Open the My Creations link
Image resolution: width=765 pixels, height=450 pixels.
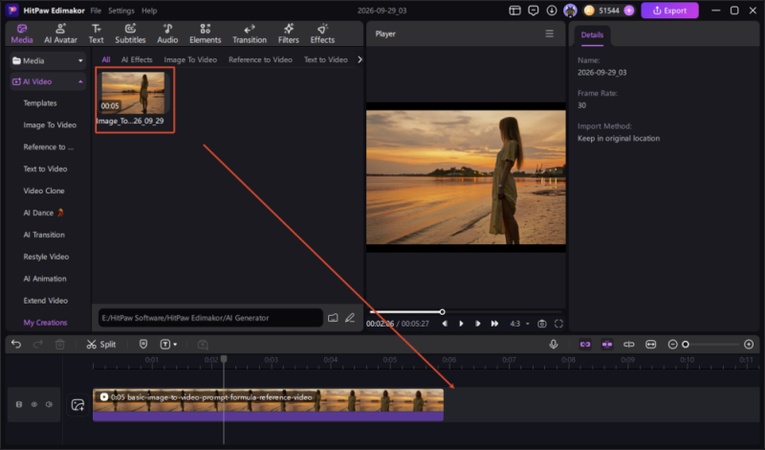click(45, 323)
